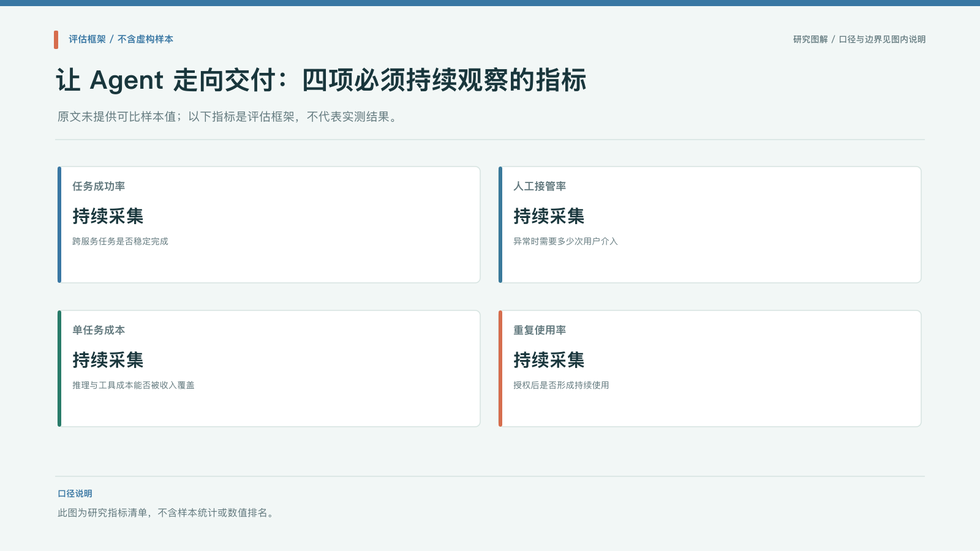The width and height of the screenshot is (980, 551).
Task: Click the orange accent bar on 重复使用率 card
Action: click(x=500, y=369)
